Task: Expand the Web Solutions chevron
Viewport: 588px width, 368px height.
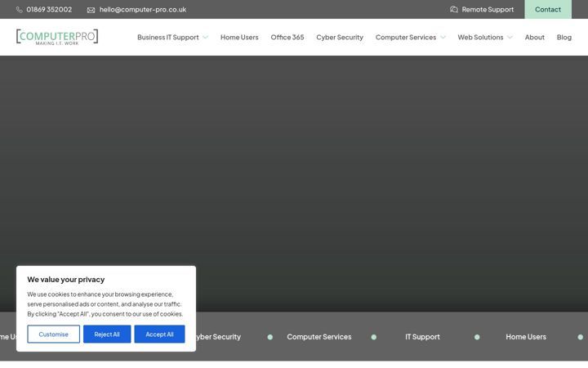Action: point(510,37)
